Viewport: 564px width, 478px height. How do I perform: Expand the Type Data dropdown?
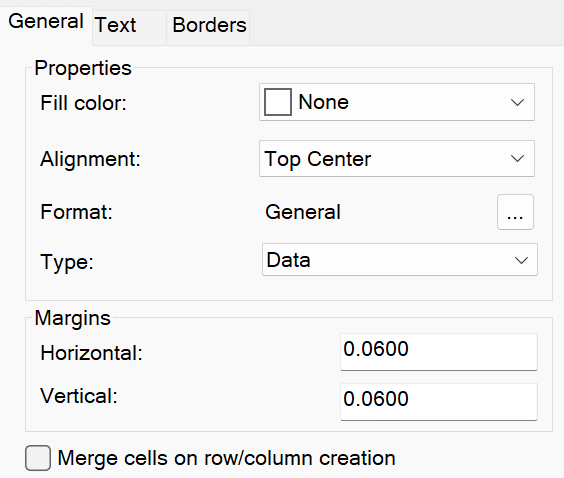coord(400,260)
